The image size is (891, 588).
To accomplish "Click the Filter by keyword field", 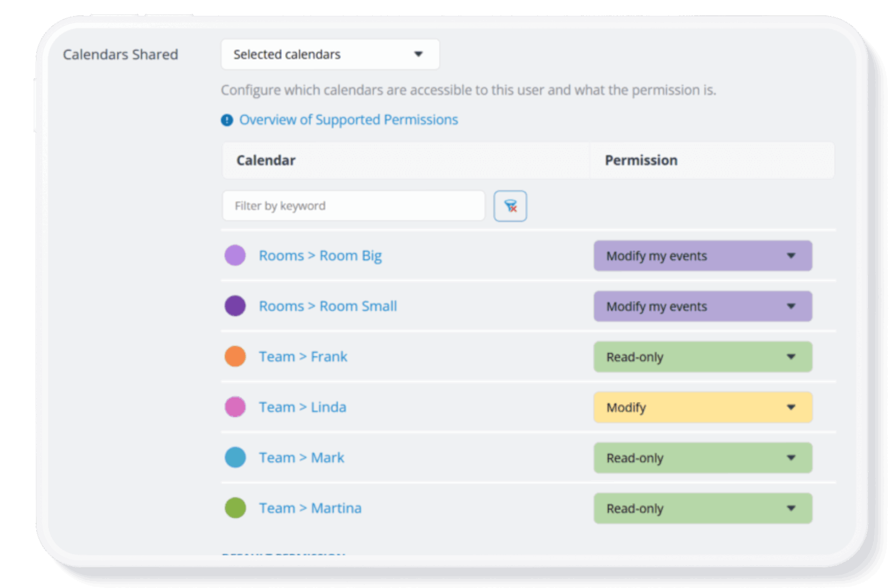I will (x=353, y=206).
